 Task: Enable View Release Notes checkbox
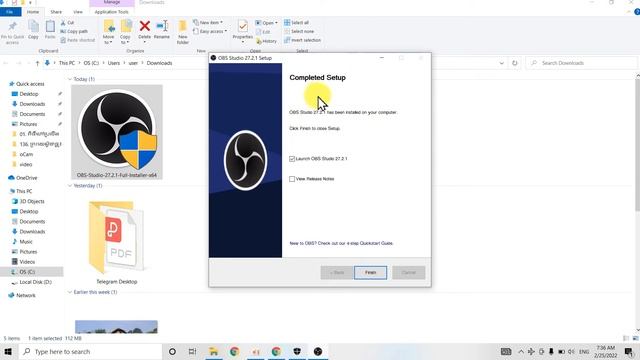(292, 179)
